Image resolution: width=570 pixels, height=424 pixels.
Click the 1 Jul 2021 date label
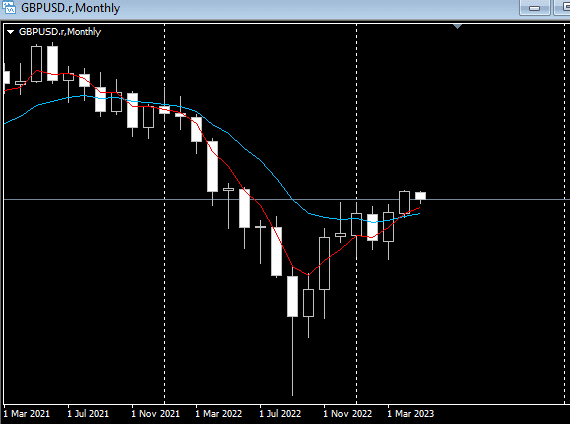88,413
